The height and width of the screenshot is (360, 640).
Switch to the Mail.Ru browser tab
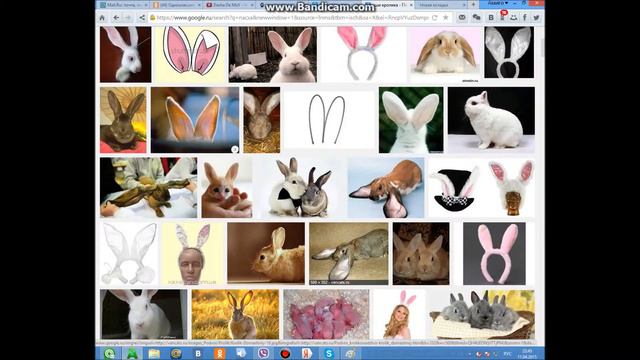pos(123,5)
